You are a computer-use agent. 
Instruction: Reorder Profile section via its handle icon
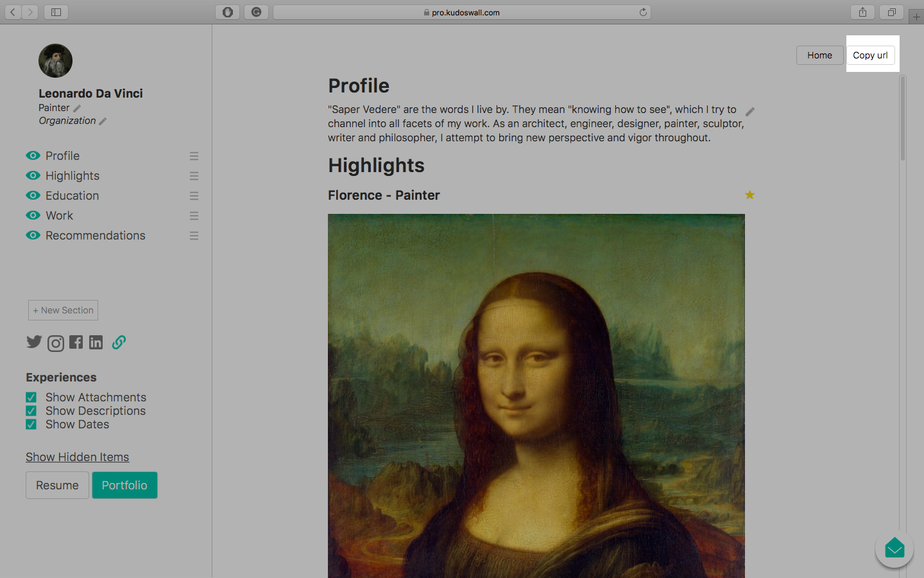pos(194,156)
